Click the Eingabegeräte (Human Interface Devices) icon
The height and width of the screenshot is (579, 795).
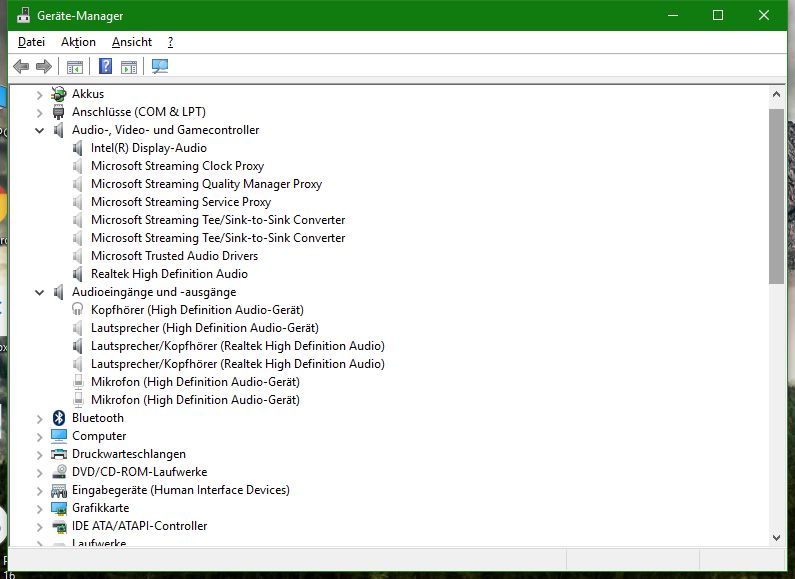click(59, 490)
